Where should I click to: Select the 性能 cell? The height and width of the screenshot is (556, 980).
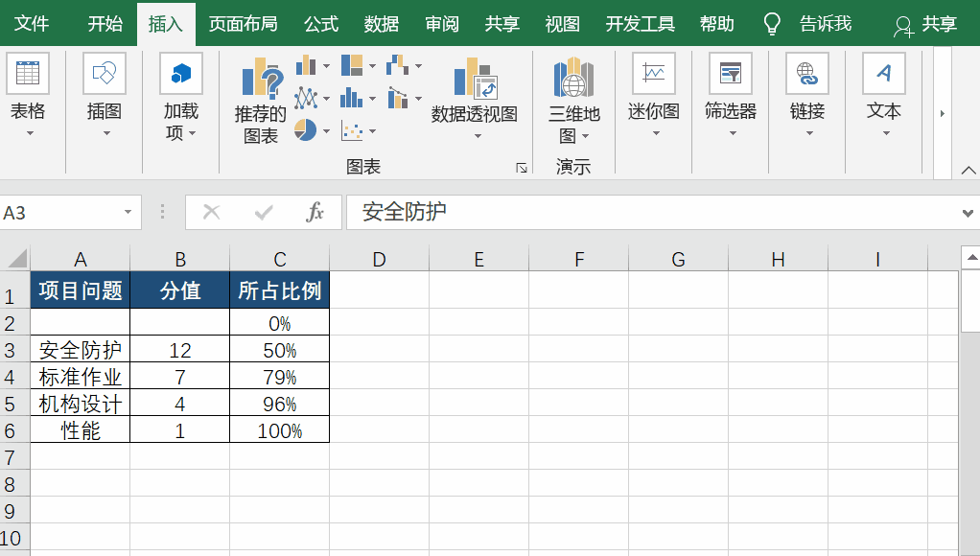tap(80, 430)
